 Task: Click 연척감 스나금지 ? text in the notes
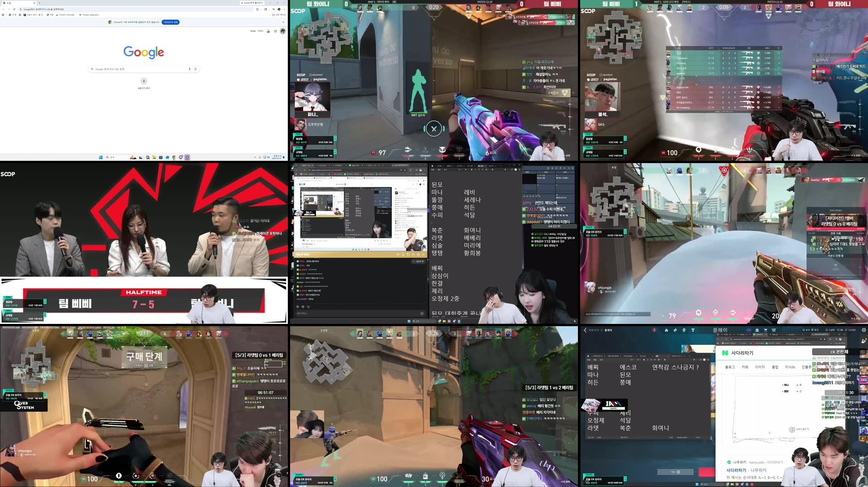[x=675, y=367]
